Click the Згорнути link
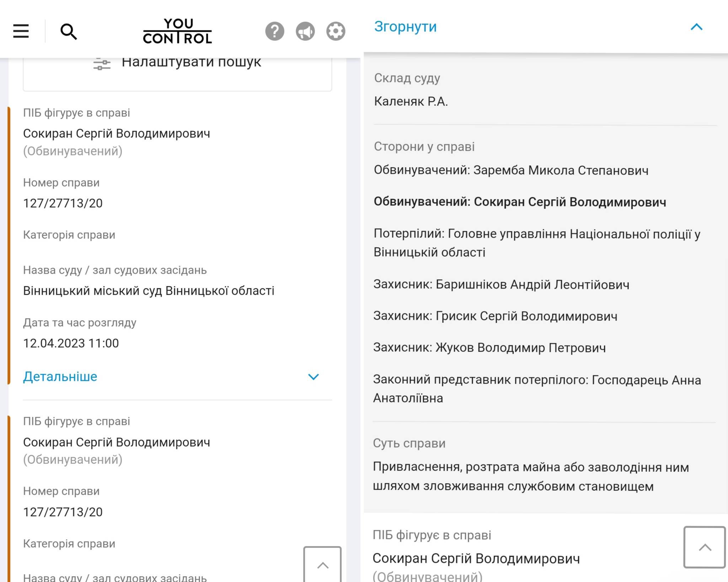The height and width of the screenshot is (582, 728). 405,27
